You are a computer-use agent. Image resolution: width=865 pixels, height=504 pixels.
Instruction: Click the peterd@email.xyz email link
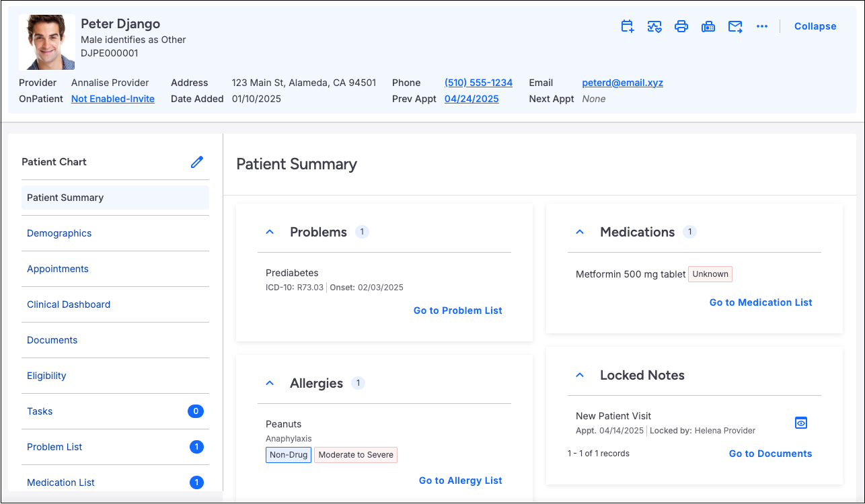(x=622, y=83)
